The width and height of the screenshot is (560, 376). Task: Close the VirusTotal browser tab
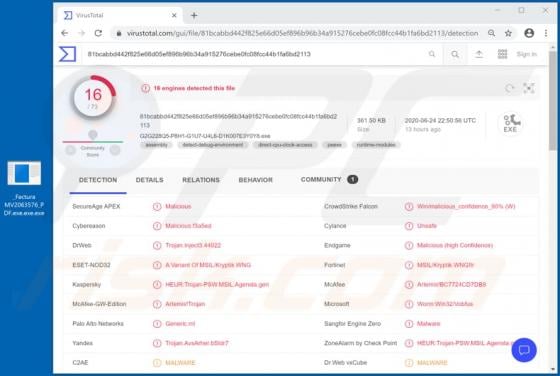pos(174,15)
